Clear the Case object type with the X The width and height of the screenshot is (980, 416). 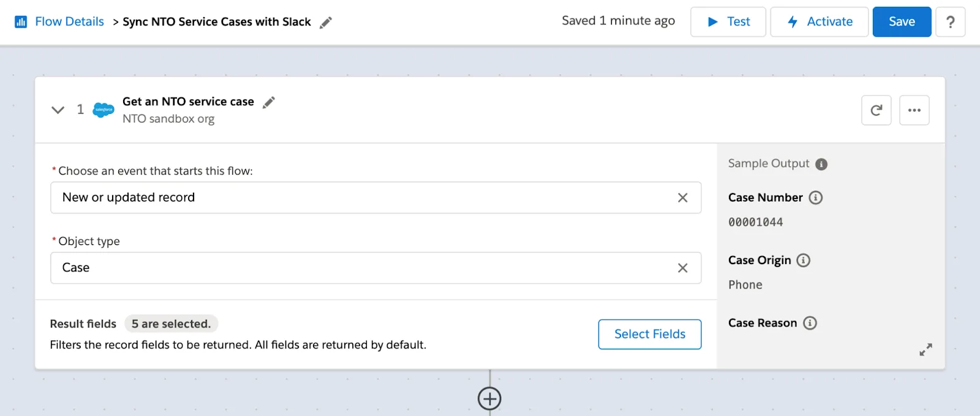(682, 268)
